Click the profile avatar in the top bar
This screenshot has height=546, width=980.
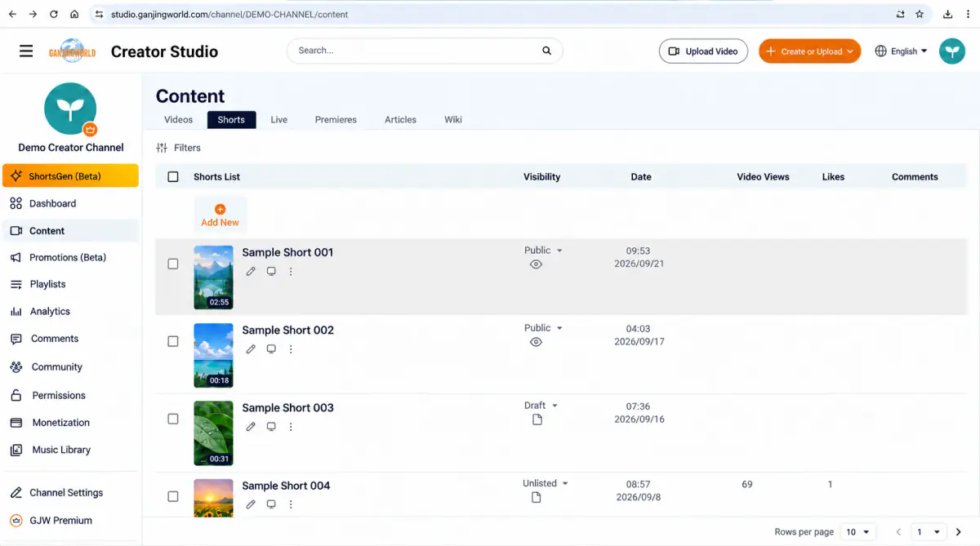(951, 51)
